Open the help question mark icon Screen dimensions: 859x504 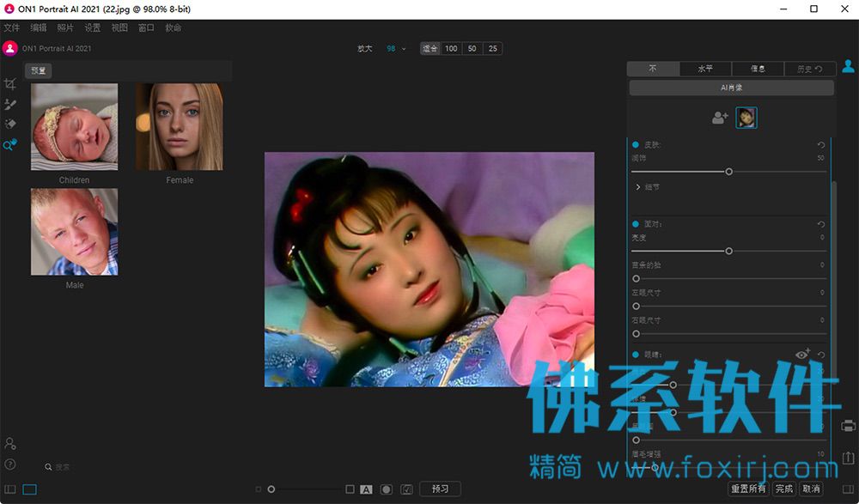[9, 465]
